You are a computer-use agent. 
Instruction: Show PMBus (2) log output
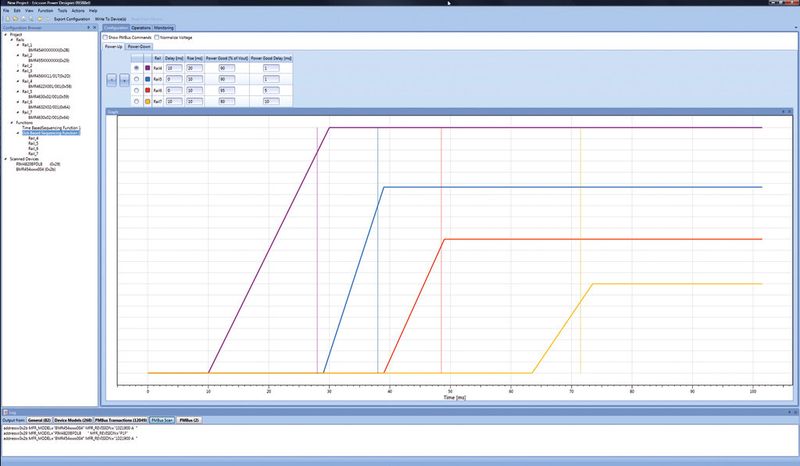(189, 420)
